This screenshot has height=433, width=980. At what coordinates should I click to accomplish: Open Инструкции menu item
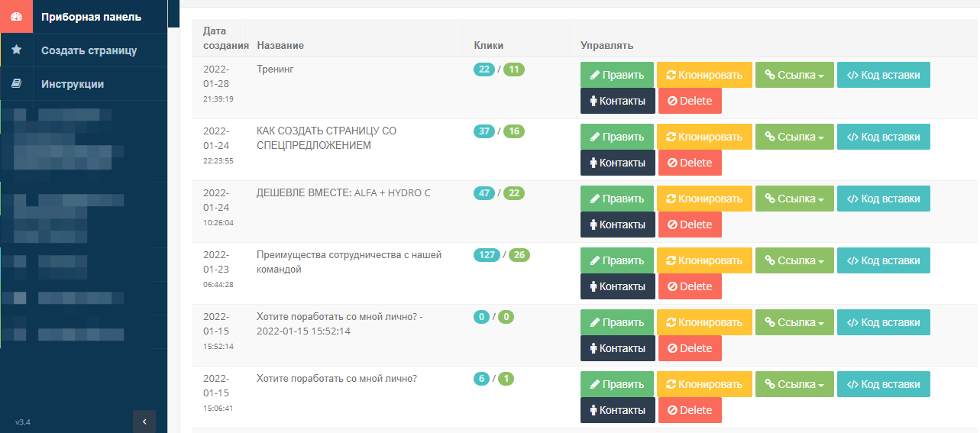(73, 84)
